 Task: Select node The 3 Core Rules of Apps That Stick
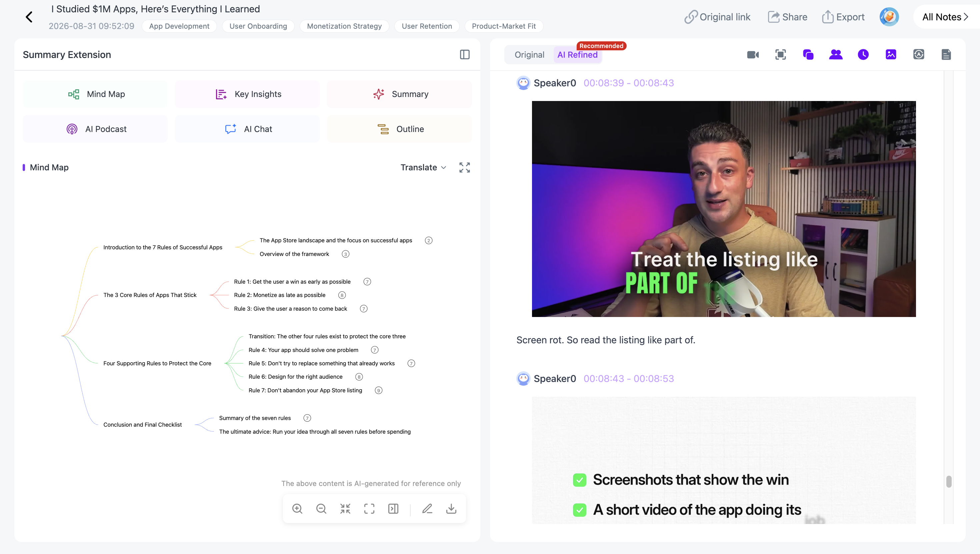click(150, 295)
